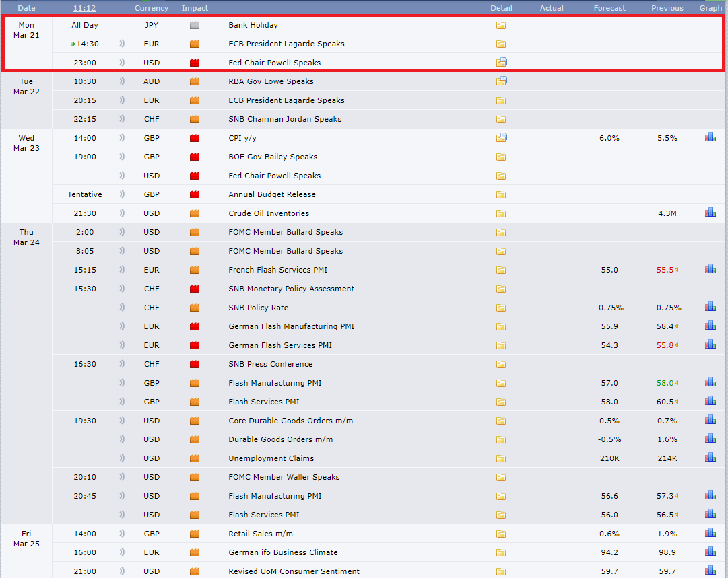The height and width of the screenshot is (578, 728).
Task: Click previous value 98.9 for German ifo
Action: (667, 552)
